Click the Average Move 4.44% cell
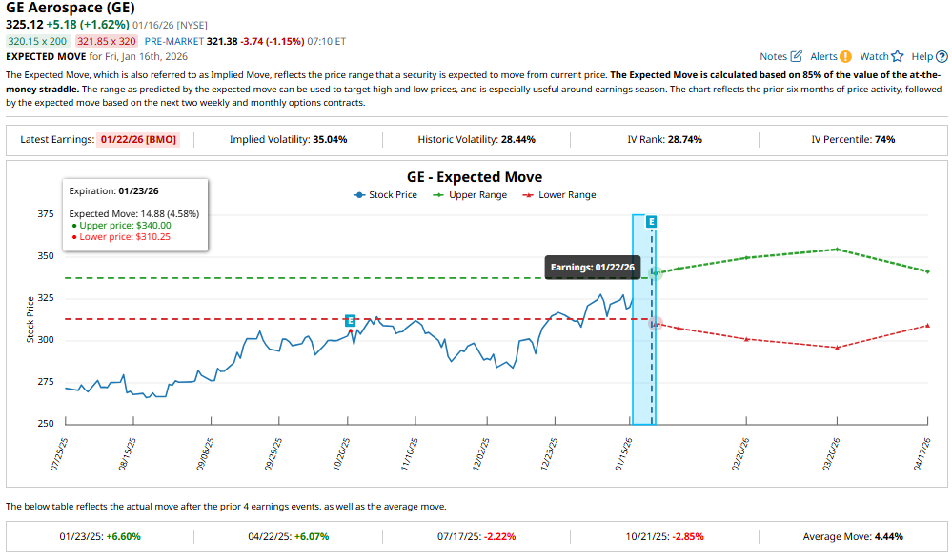 pyautogui.click(x=853, y=536)
